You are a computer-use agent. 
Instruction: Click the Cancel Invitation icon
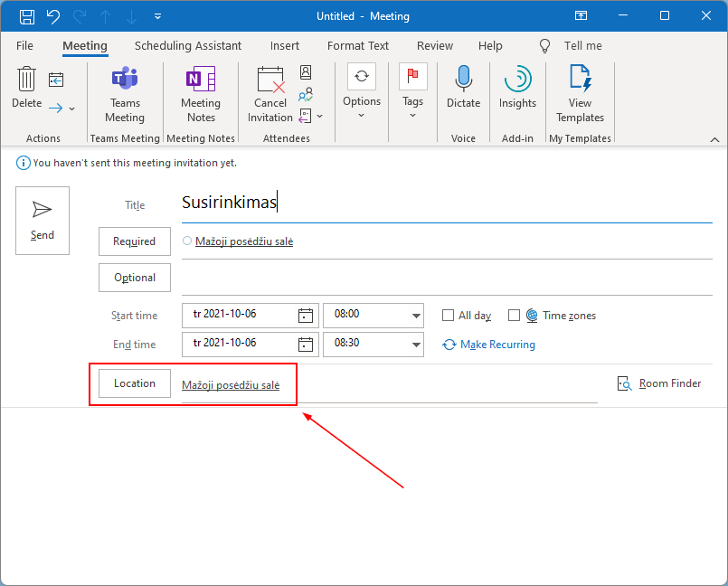pos(270,80)
